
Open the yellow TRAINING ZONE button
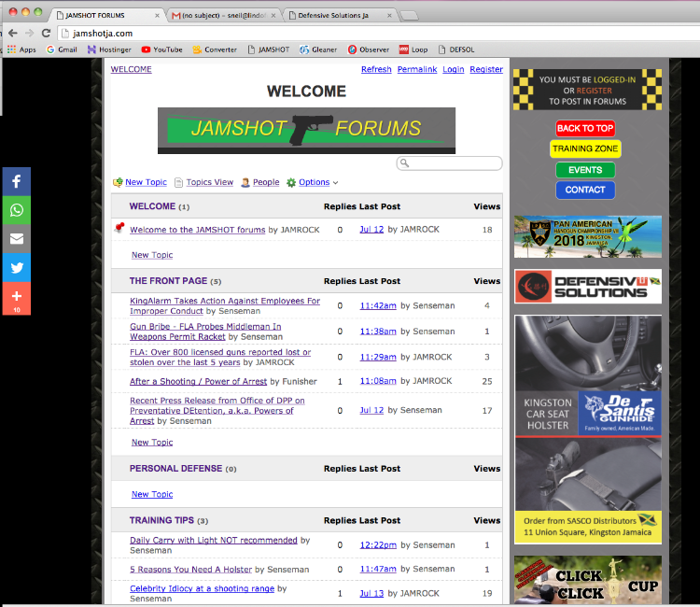[x=585, y=149]
